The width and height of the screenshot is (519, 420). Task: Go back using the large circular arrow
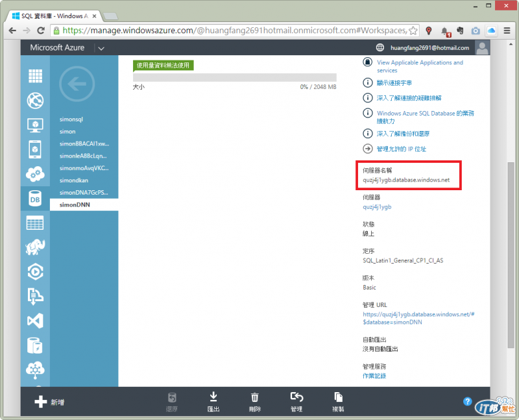77,84
